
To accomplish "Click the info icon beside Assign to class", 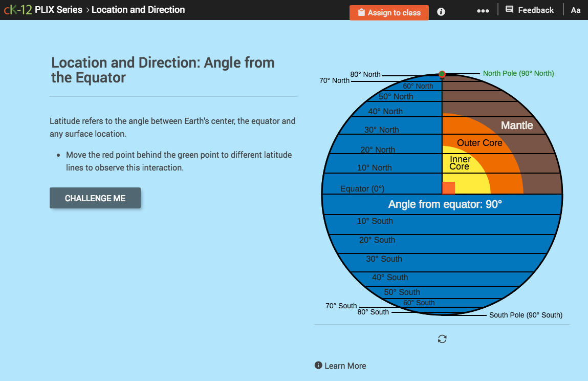I will click(441, 12).
